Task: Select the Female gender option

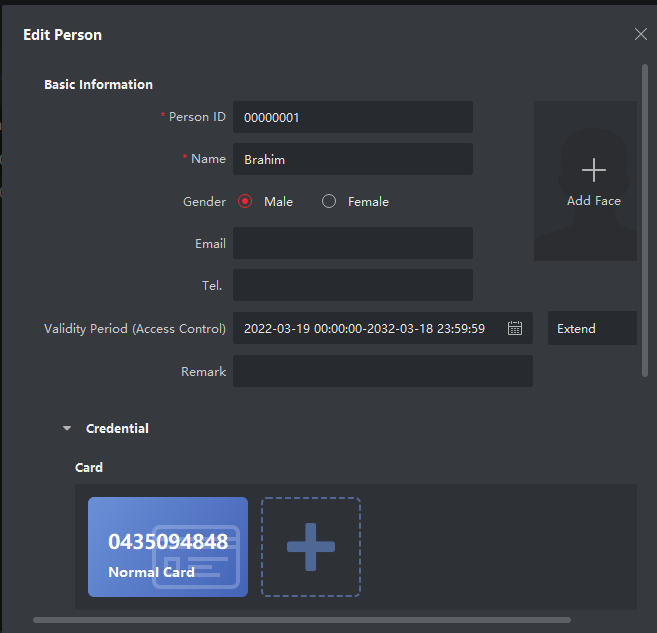Action: coord(329,201)
